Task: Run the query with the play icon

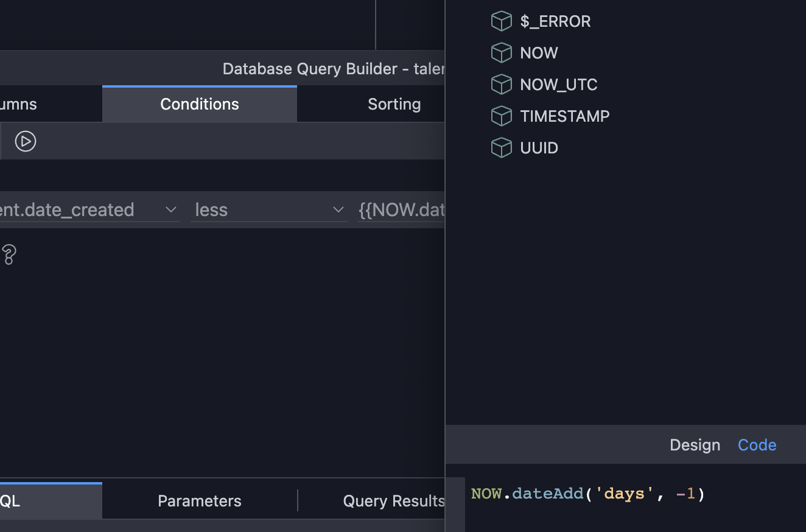Action: coord(26,141)
